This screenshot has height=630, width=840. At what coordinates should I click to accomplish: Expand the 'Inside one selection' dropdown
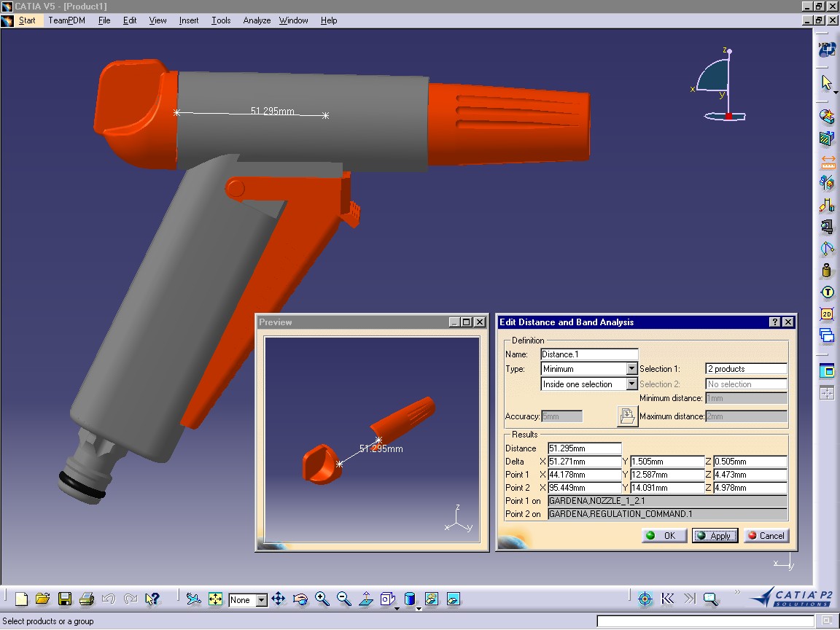631,384
